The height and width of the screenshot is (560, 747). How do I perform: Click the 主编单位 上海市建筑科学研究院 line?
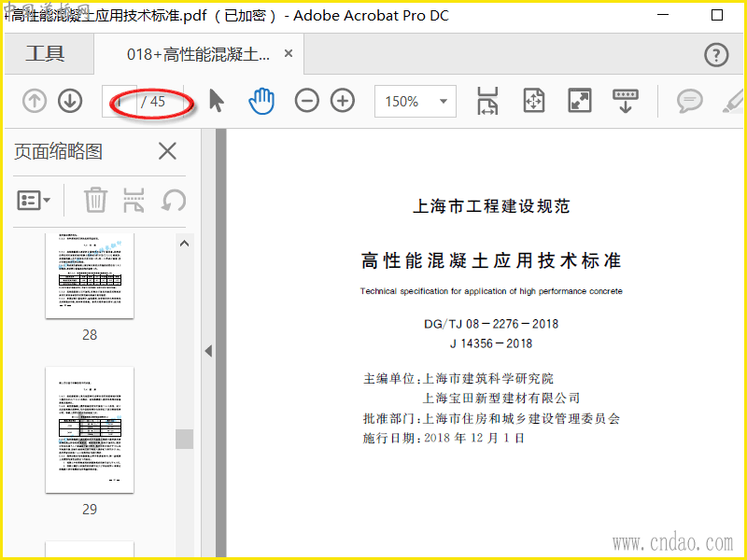[458, 379]
